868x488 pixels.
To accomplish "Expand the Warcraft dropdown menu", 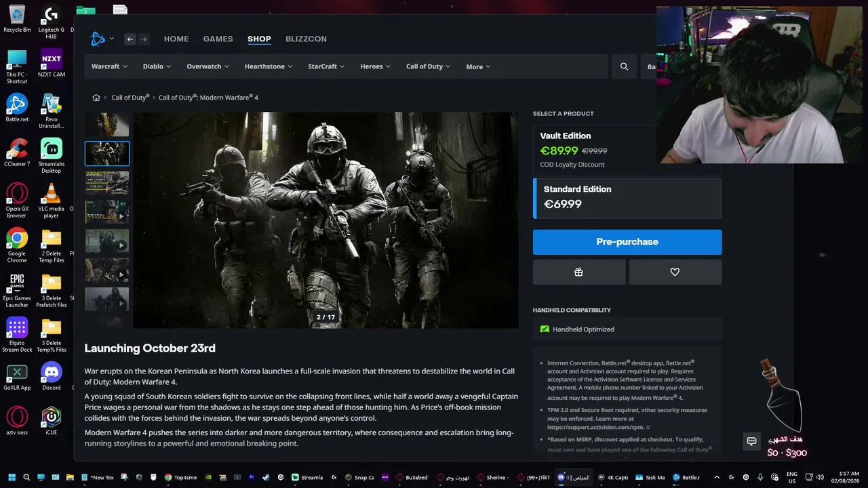I will pyautogui.click(x=110, y=66).
